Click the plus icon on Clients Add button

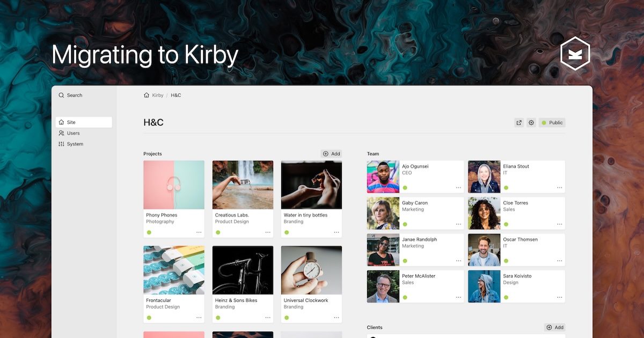[x=548, y=327]
